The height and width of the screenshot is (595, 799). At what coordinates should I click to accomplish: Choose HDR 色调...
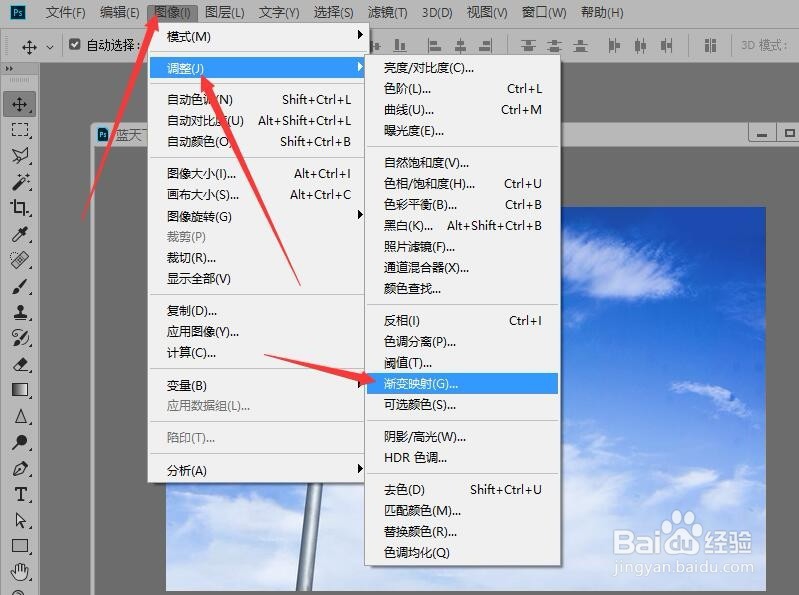click(x=462, y=457)
